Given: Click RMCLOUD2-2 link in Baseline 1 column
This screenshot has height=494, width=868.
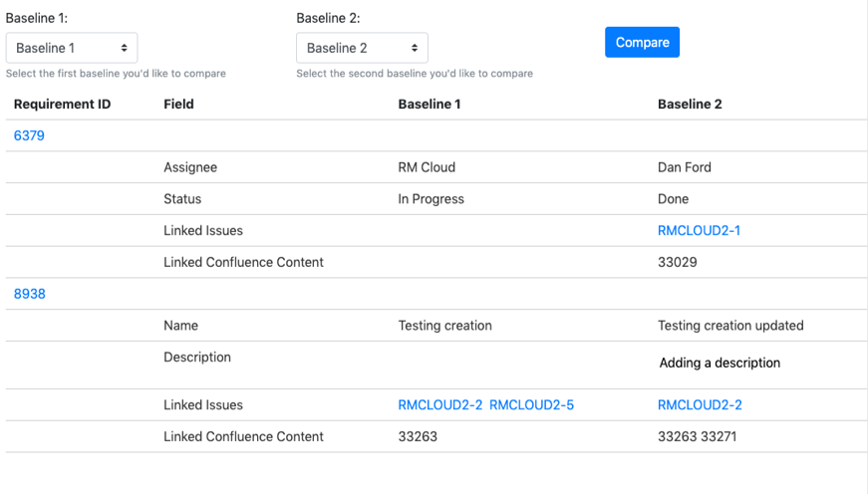Looking at the screenshot, I should 439,404.
